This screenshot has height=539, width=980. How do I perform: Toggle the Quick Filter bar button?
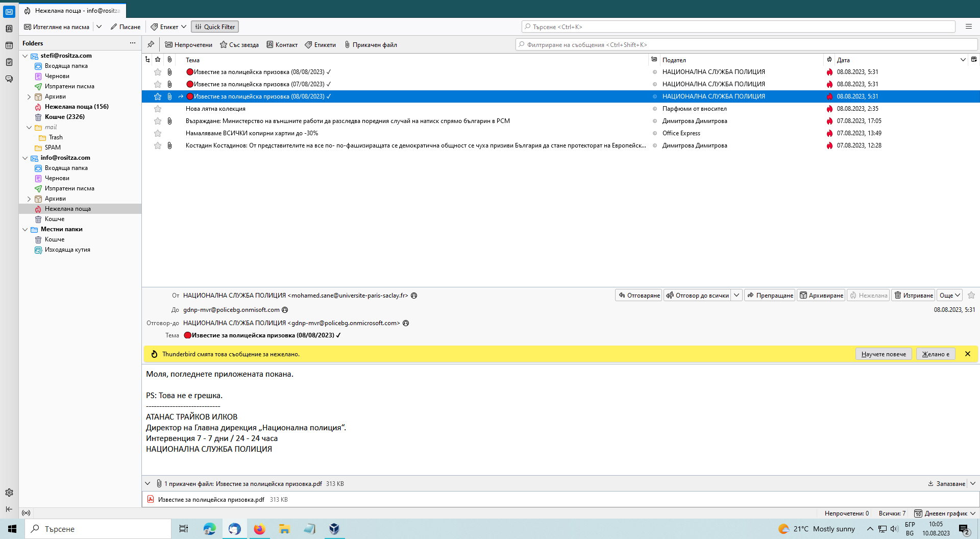tap(215, 27)
